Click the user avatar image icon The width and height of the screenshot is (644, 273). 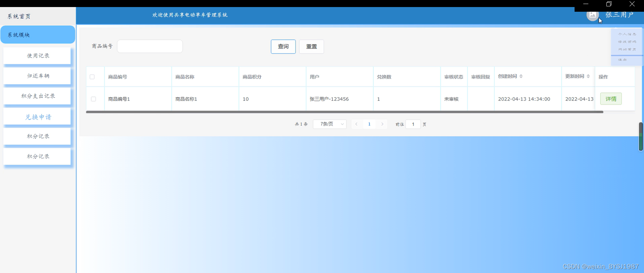click(593, 15)
